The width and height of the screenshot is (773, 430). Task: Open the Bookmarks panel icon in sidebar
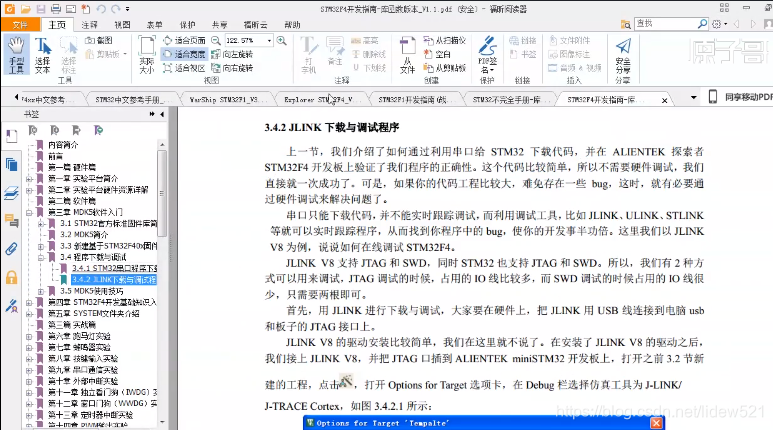coord(11,136)
